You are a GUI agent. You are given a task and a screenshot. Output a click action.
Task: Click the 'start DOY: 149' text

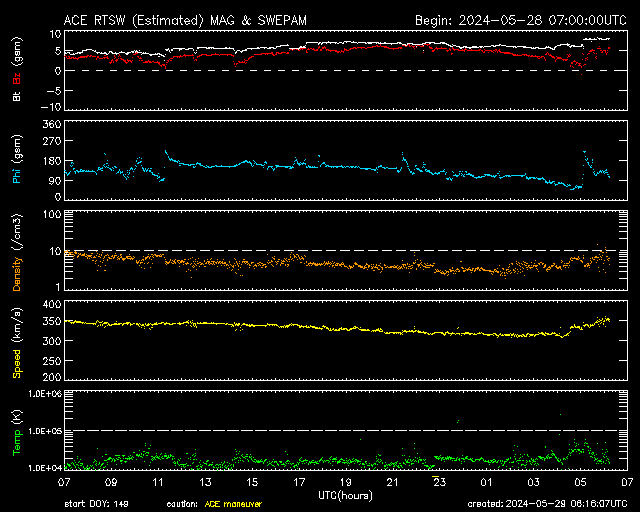[x=97, y=503]
